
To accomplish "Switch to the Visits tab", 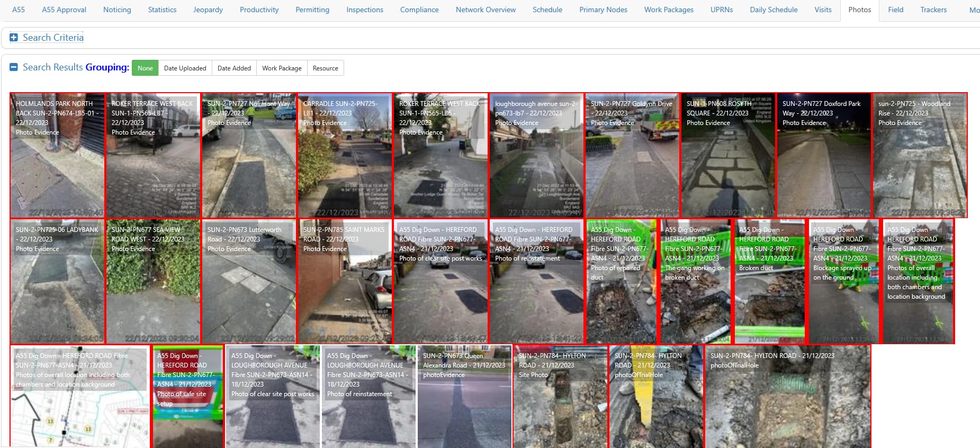I will 823,10.
